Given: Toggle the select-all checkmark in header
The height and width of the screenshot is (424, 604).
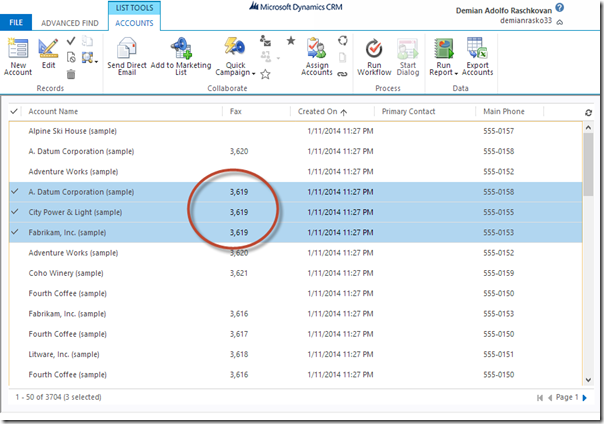Looking at the screenshot, I should tap(14, 112).
